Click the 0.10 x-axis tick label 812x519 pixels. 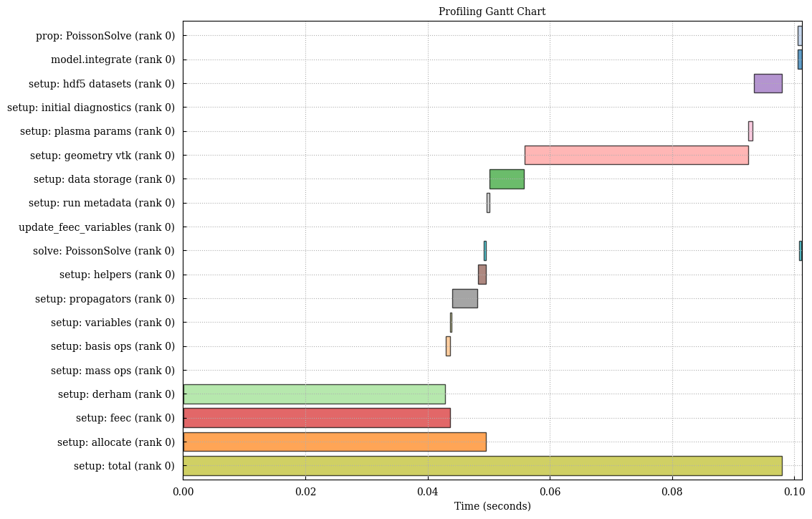795,490
